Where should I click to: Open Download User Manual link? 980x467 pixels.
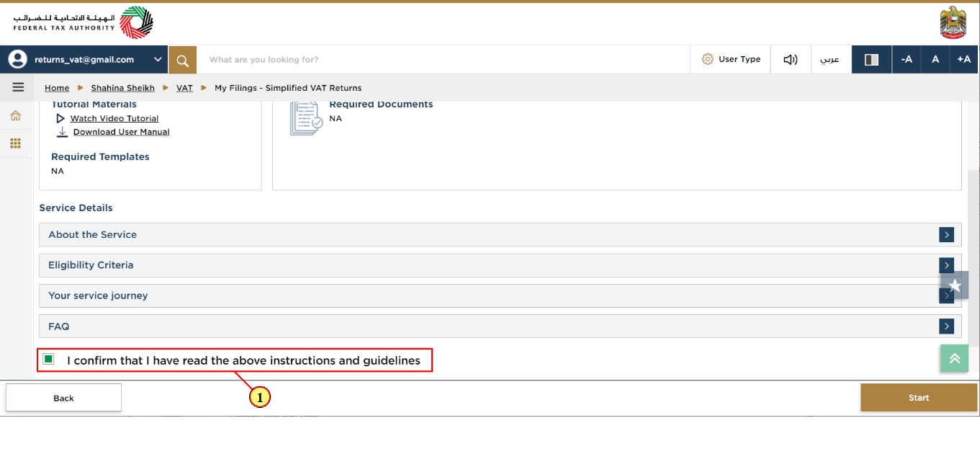click(122, 132)
